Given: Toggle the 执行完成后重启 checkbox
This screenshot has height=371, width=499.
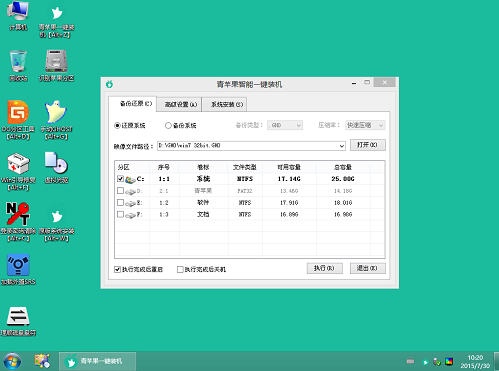Looking at the screenshot, I should 117,269.
